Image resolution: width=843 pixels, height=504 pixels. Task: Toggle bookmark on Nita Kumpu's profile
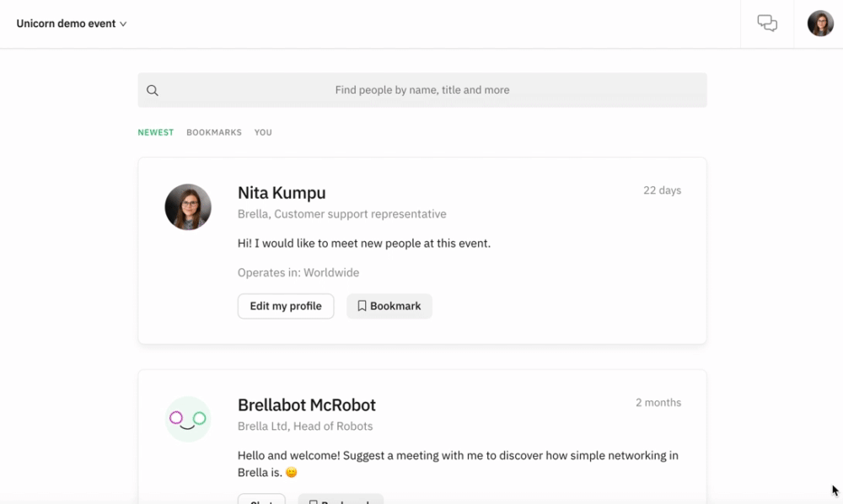[389, 306]
